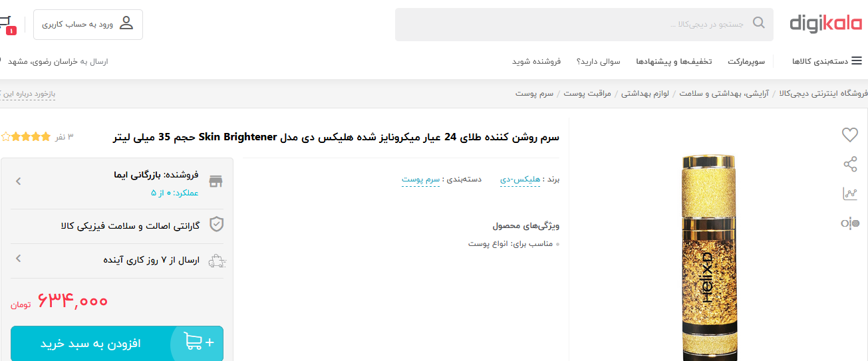Click the share icon
The width and height of the screenshot is (868, 361).
click(850, 164)
